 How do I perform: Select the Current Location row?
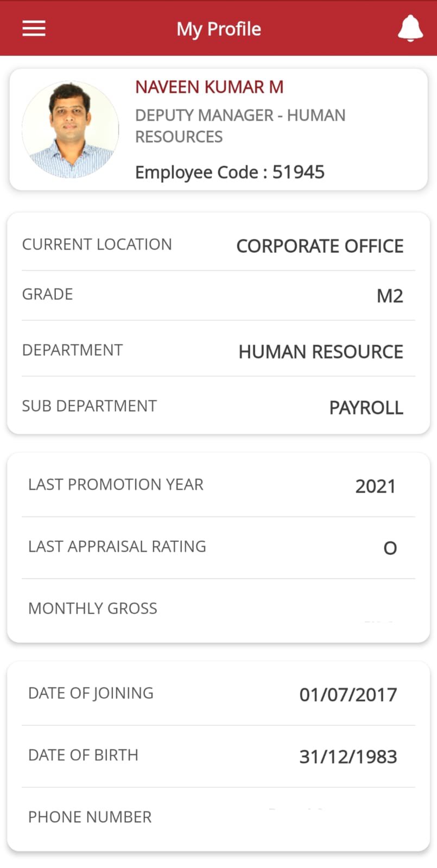coord(218,245)
